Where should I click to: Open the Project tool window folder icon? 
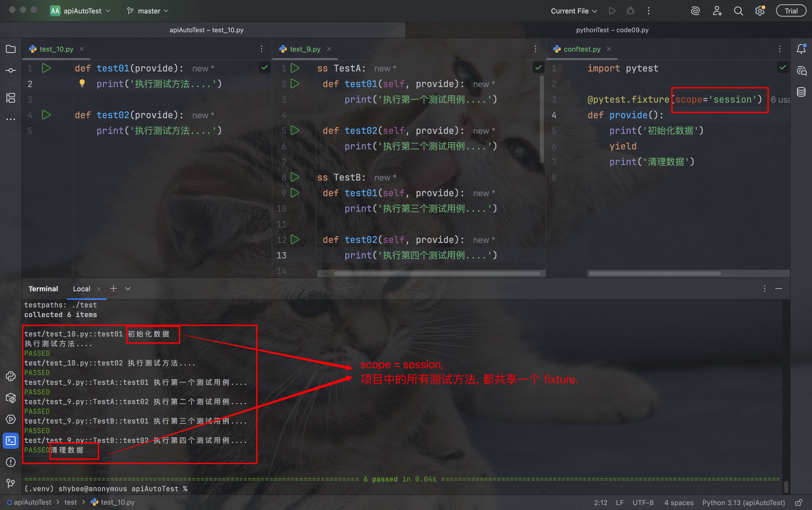(x=11, y=49)
